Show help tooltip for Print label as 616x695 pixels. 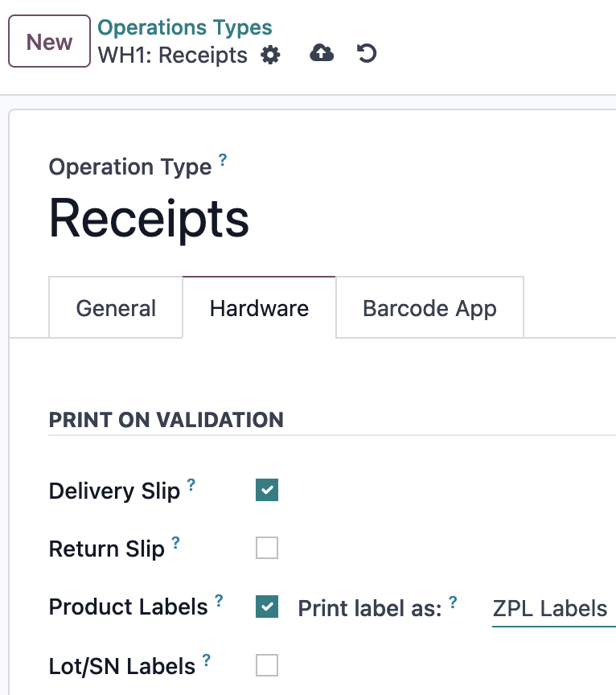click(453, 602)
